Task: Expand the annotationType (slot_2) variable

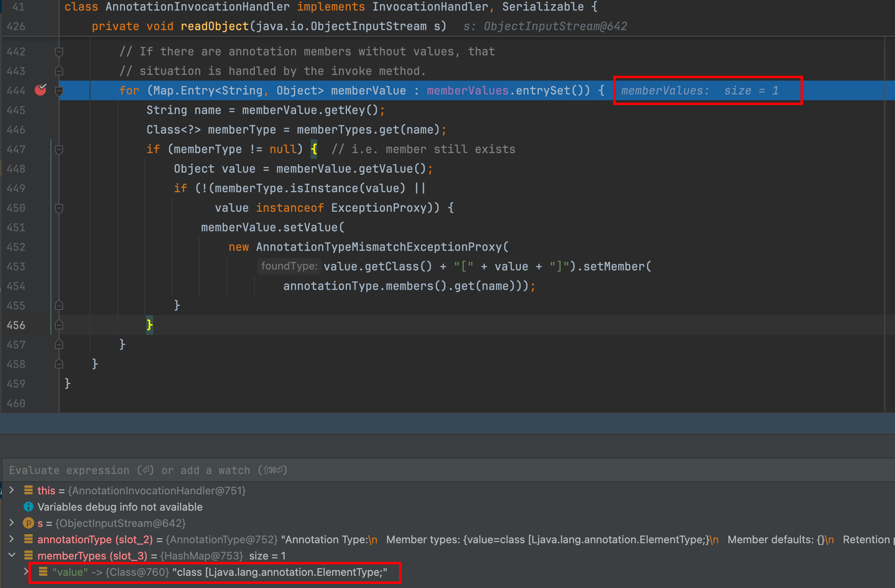Action: tap(12, 539)
